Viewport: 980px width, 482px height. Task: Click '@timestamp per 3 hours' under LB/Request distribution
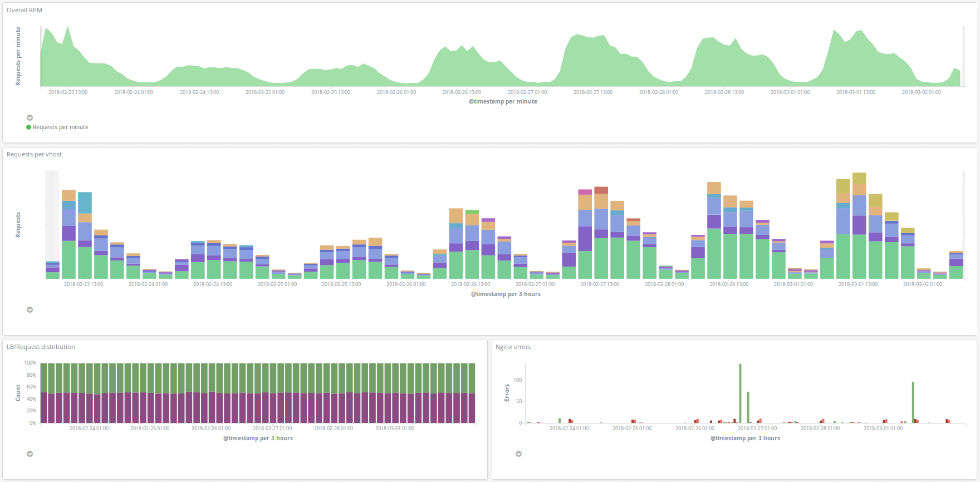point(258,438)
